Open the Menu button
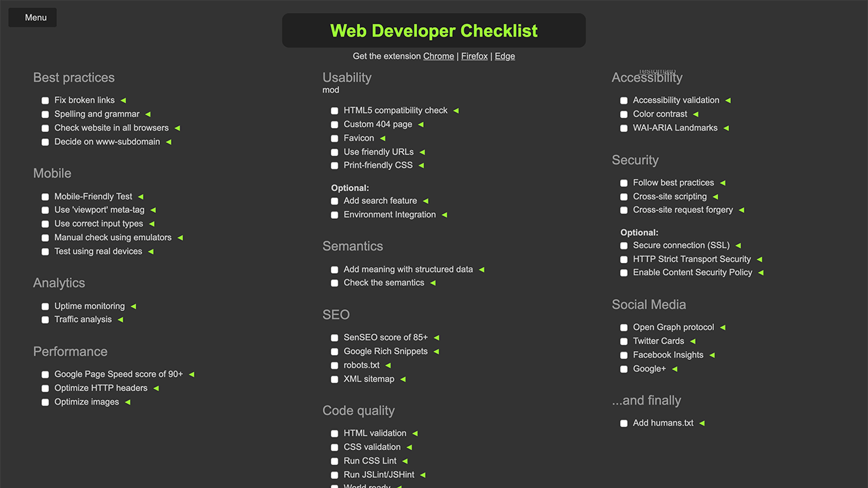 click(x=33, y=18)
